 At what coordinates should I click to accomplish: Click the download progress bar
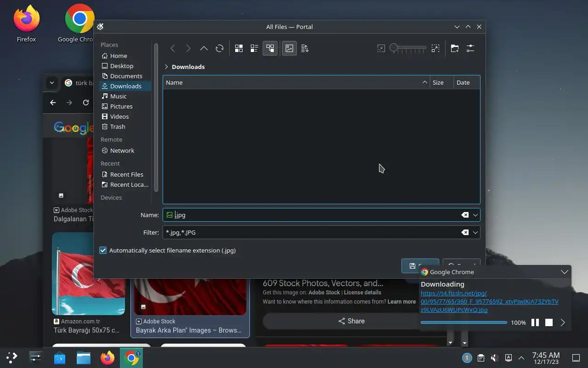[x=464, y=322]
